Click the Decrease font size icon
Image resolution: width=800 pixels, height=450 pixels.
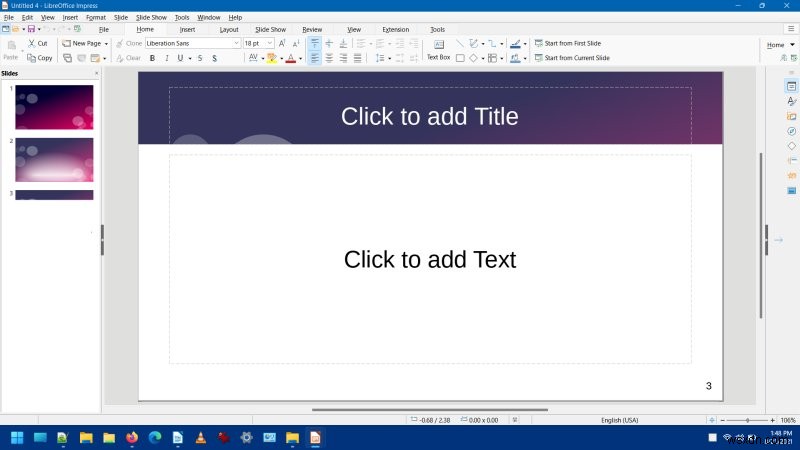(296, 43)
